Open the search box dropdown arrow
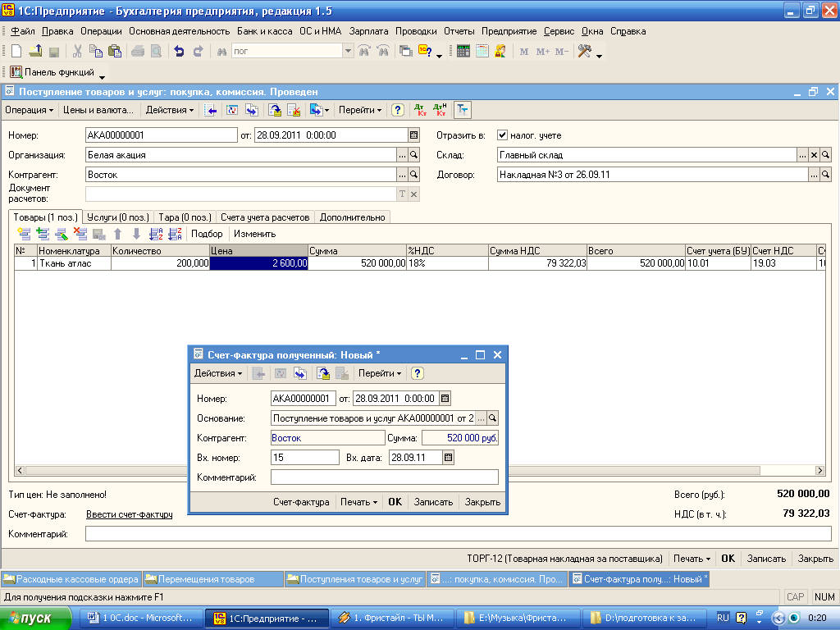The width and height of the screenshot is (840, 630). click(348, 51)
